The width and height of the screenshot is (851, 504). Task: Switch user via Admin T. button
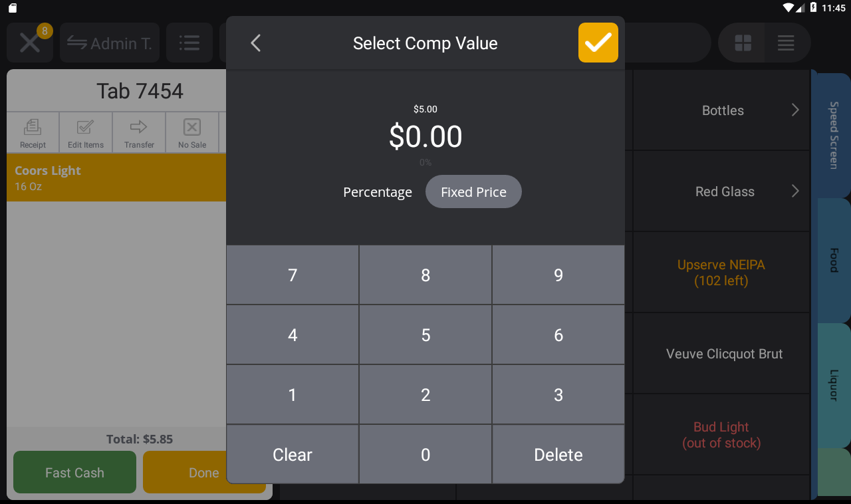[110, 43]
